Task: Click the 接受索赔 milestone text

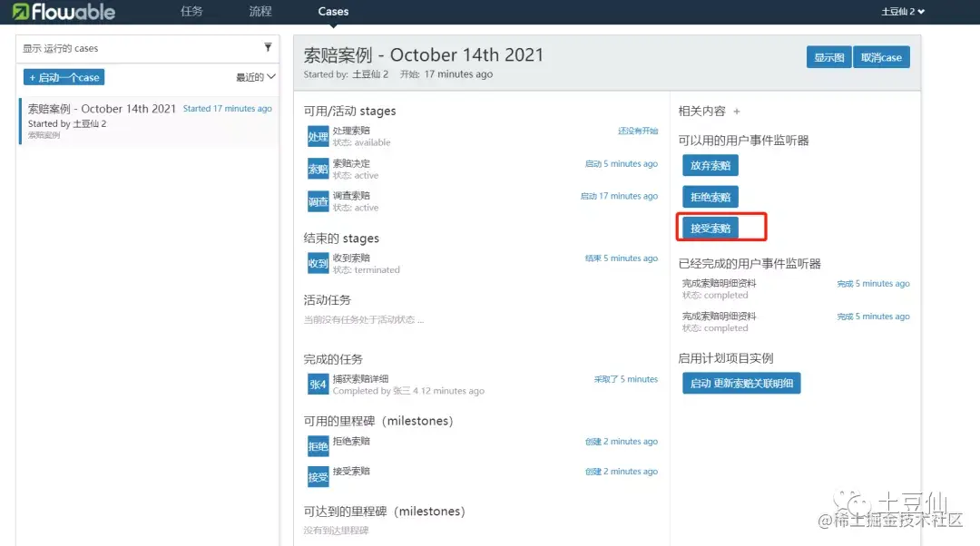Action: pos(351,471)
